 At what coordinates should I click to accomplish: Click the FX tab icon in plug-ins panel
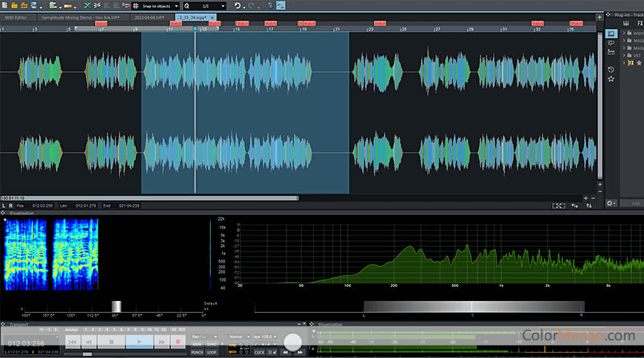(x=639, y=23)
